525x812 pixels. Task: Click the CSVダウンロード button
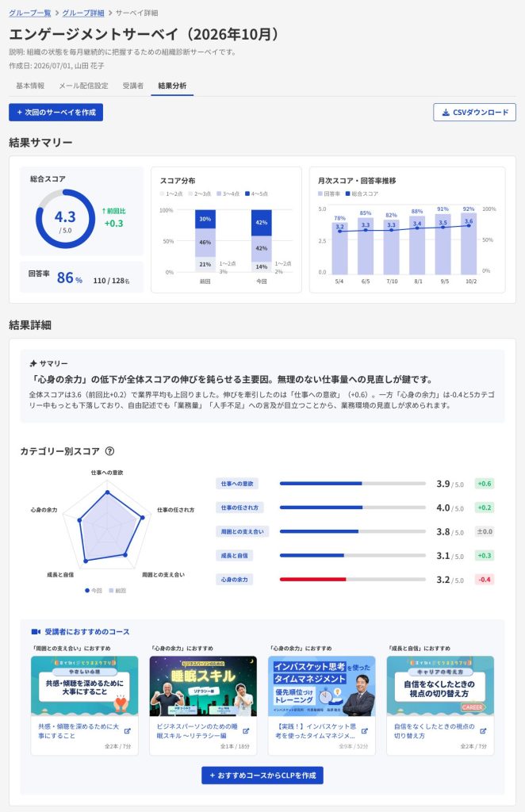[474, 113]
